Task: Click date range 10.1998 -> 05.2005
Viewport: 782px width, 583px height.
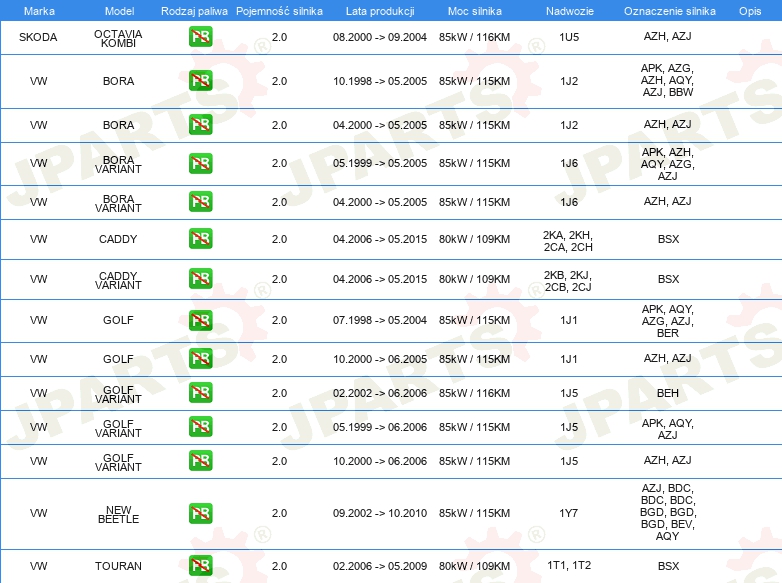Action: (380, 81)
